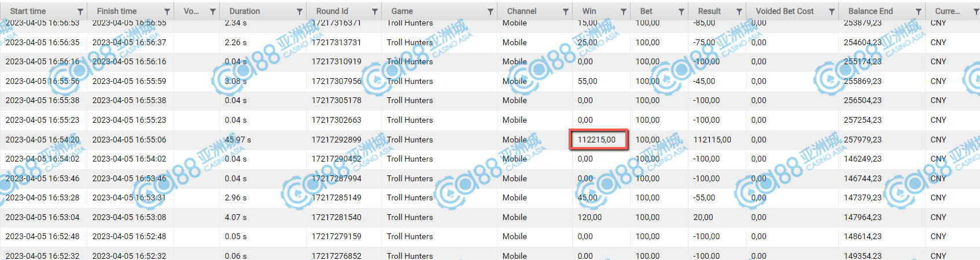Select round id 17217305178

pyautogui.click(x=336, y=100)
